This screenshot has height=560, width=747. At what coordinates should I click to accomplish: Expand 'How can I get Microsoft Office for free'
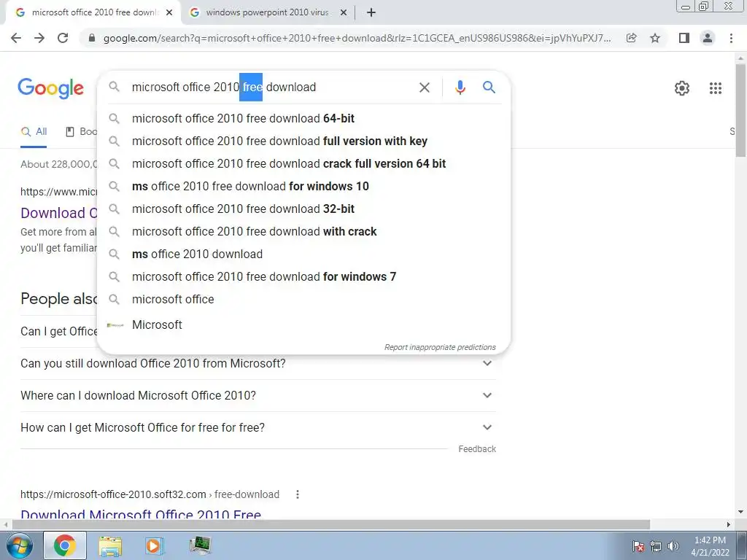(x=258, y=427)
